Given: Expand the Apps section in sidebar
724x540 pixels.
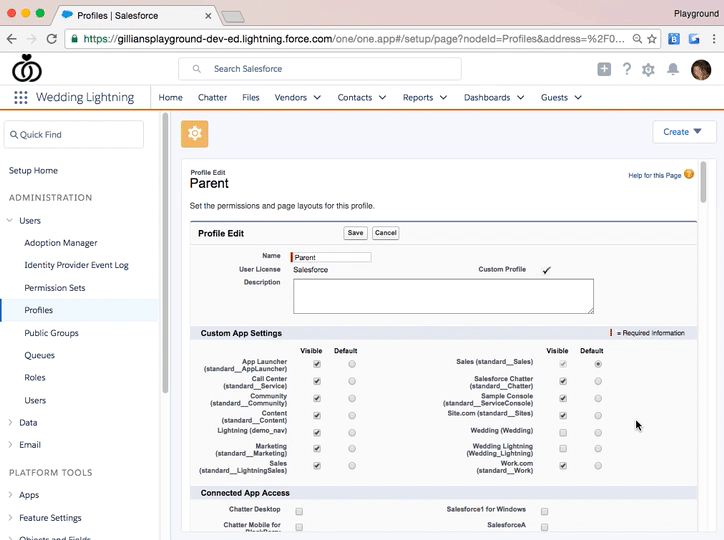Looking at the screenshot, I should point(10,495).
